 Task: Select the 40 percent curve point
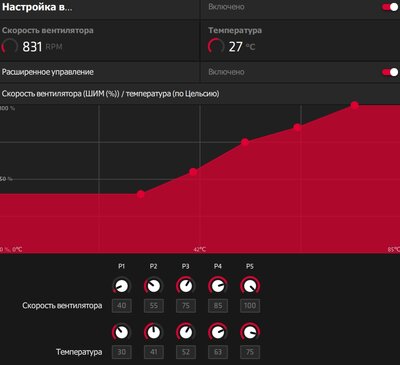pyautogui.click(x=141, y=194)
